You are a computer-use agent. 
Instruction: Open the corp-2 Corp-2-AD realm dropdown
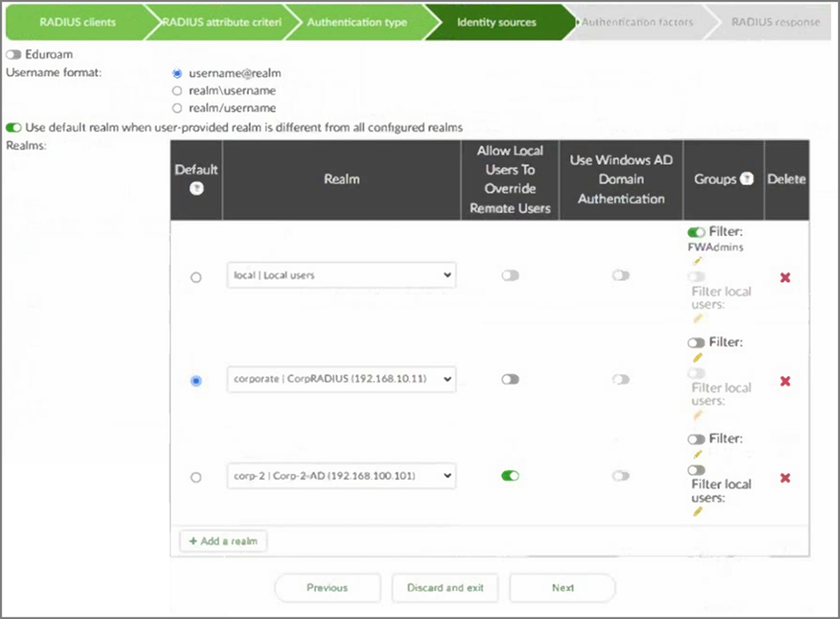[x=341, y=476]
